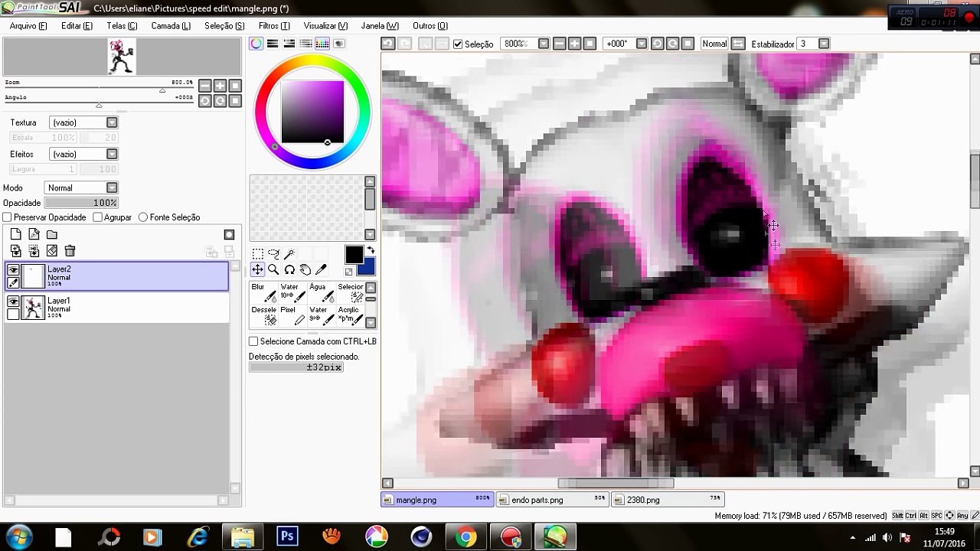Open the +000° rotation angle dropdown
The image size is (980, 551).
pos(642,44)
